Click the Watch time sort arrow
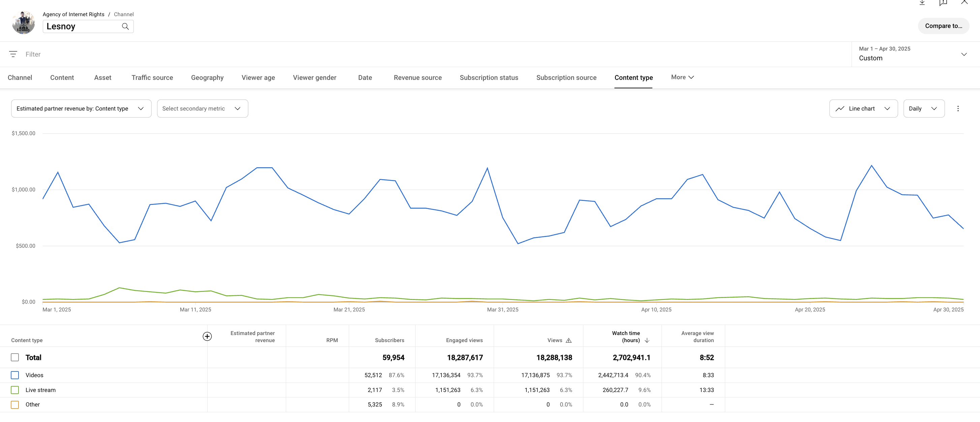 [x=647, y=340]
